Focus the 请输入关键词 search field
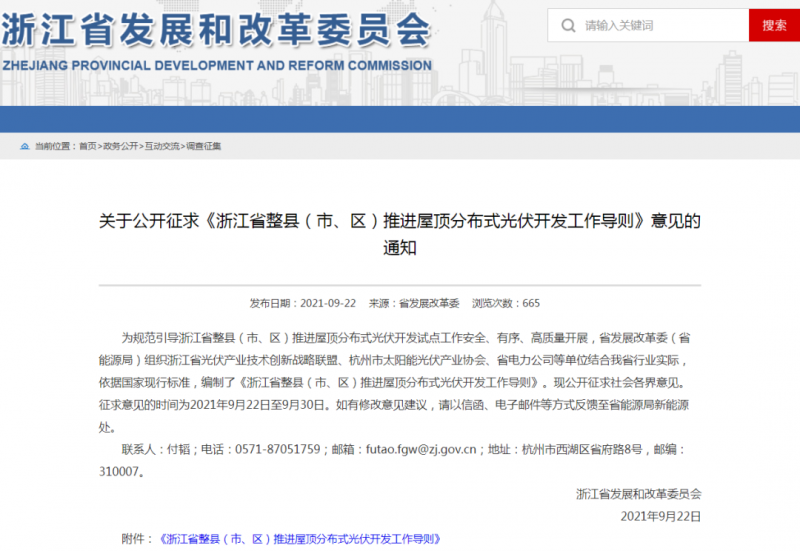The width and height of the screenshot is (800, 551). tap(648, 25)
